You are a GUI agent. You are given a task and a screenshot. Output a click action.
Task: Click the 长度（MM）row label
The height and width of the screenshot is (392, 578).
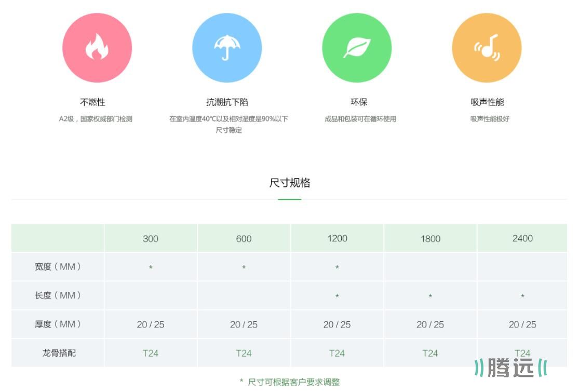point(58,295)
